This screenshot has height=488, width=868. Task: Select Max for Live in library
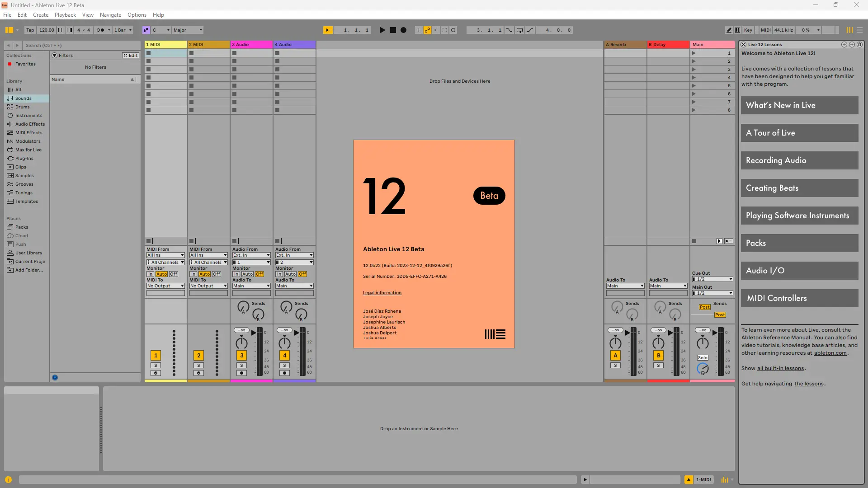(28, 150)
